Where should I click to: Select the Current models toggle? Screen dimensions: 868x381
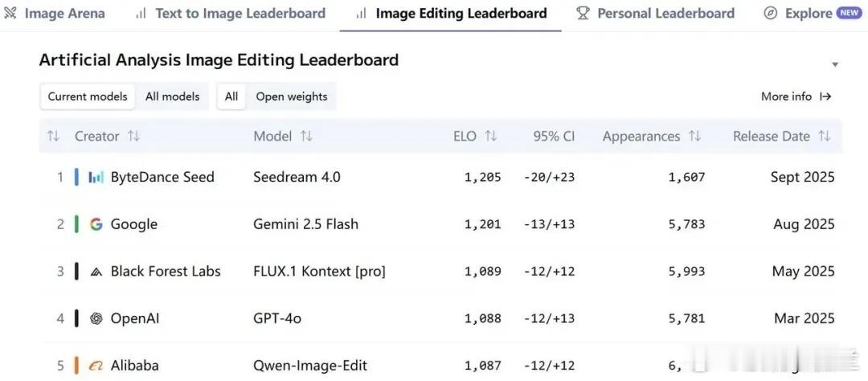coord(88,96)
